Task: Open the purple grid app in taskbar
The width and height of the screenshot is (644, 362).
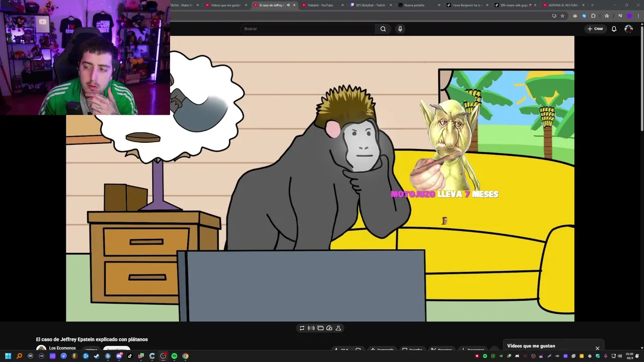Action: 52,356
